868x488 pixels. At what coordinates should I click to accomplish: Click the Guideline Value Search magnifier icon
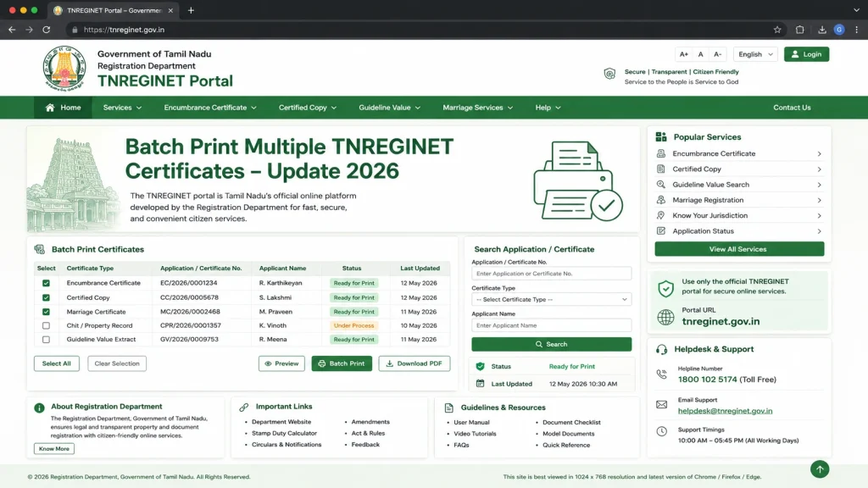660,184
